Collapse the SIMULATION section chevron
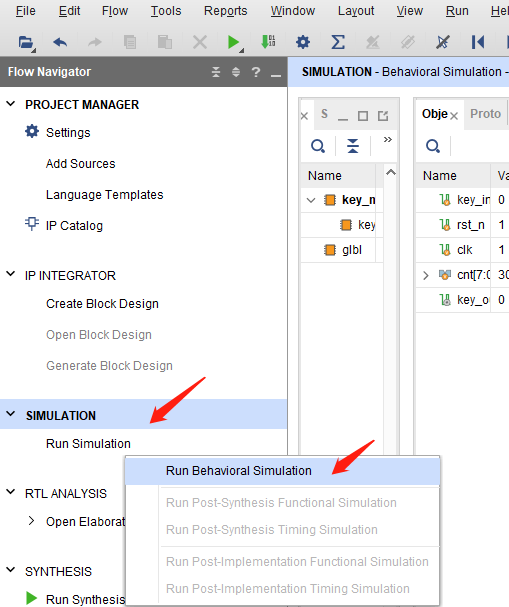 (x=11, y=414)
